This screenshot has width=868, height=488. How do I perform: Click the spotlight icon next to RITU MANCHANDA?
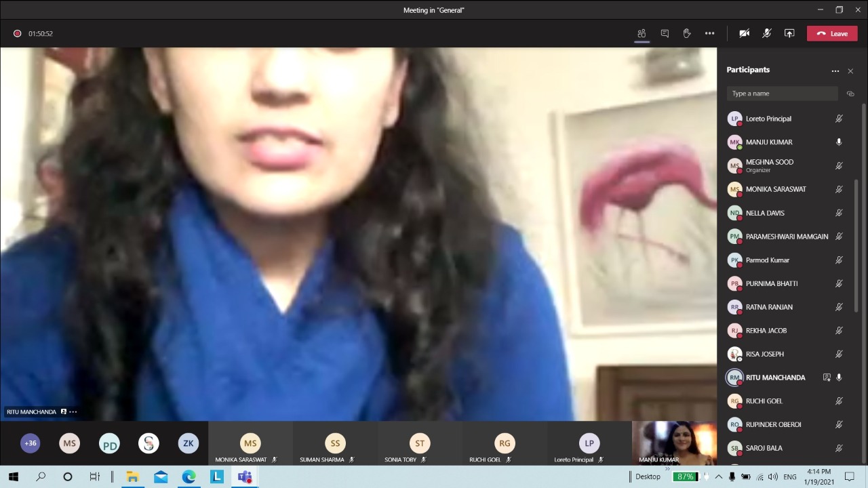pos(827,378)
